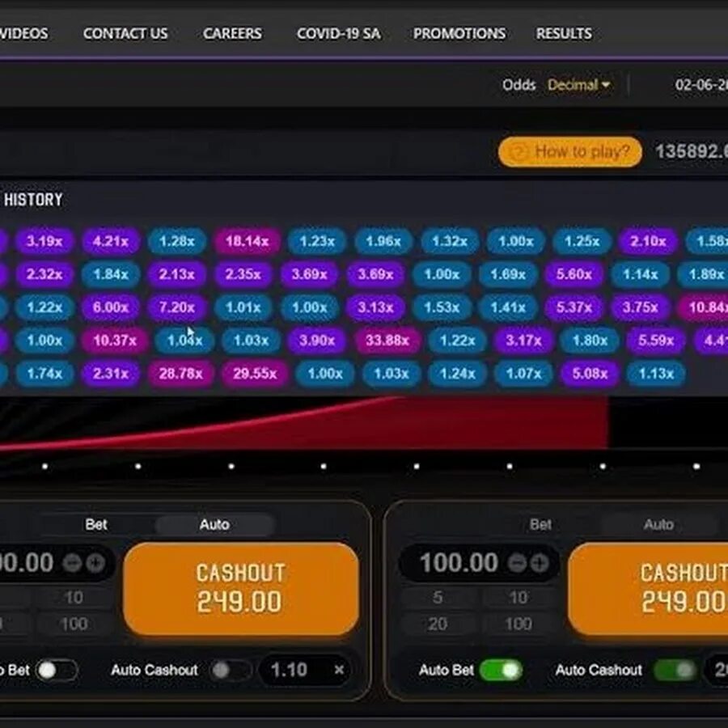Open the Videos menu item
Viewport: 728px width, 728px height.
coord(23,33)
